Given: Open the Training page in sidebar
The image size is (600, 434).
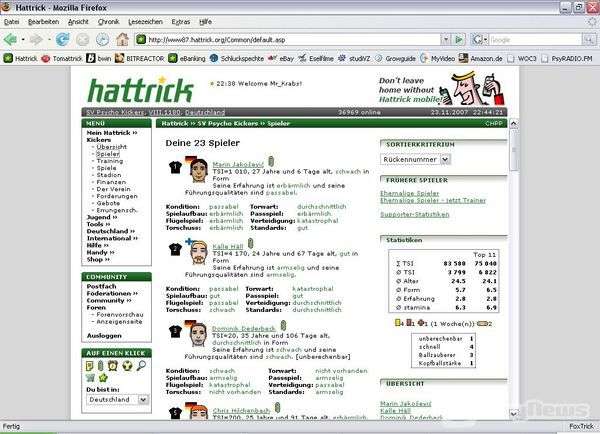Looking at the screenshot, I should point(110,161).
